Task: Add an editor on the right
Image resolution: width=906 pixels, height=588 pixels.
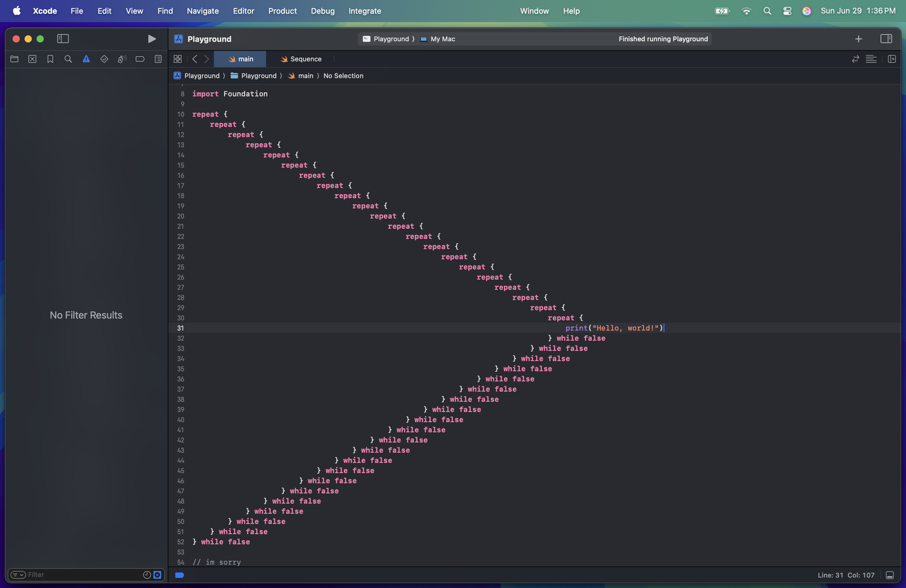Action: pyautogui.click(x=892, y=59)
